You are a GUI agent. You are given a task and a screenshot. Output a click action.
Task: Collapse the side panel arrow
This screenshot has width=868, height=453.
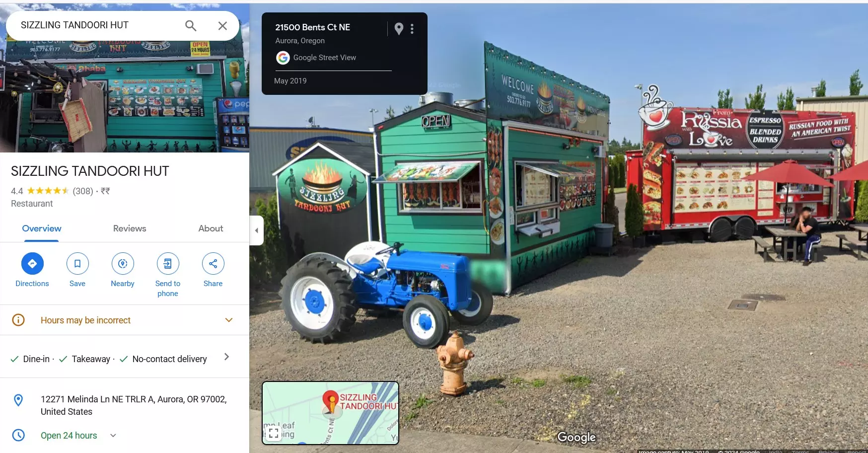tap(256, 230)
